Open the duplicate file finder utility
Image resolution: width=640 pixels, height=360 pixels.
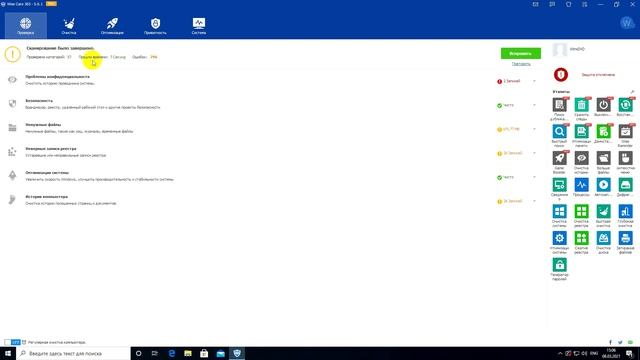(x=560, y=105)
